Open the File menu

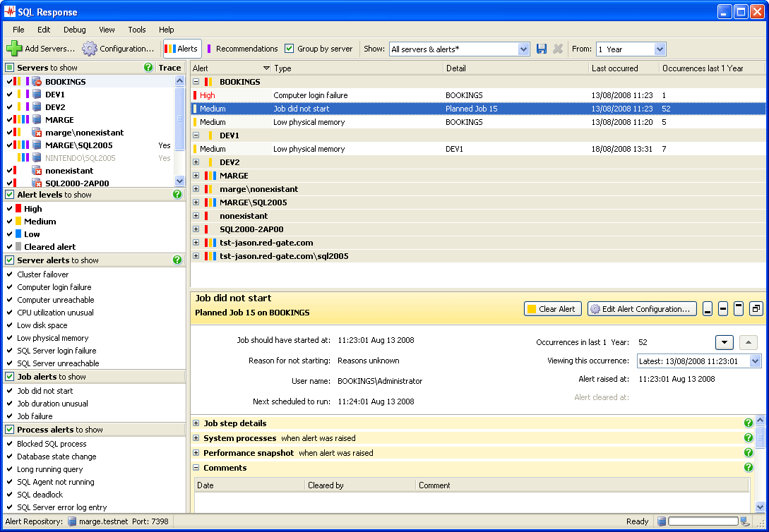point(18,30)
